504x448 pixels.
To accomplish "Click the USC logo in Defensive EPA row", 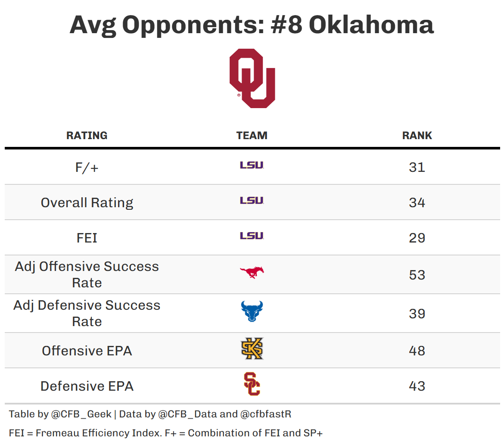I will click(x=252, y=384).
